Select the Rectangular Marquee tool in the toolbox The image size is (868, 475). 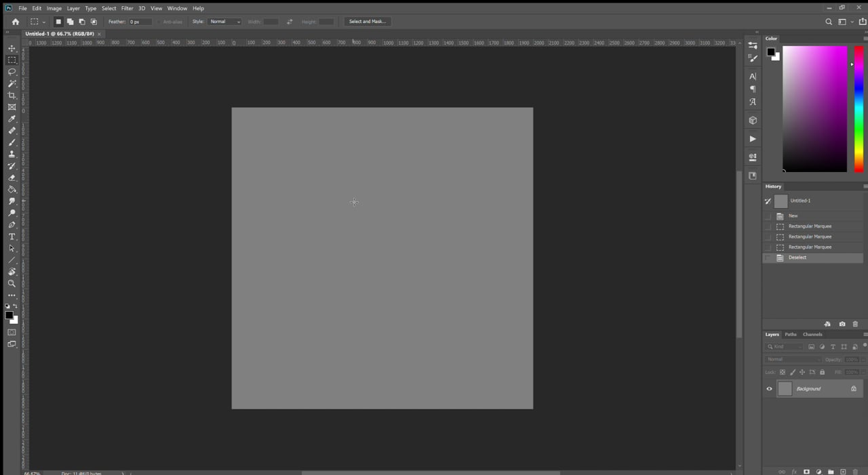pyautogui.click(x=12, y=60)
